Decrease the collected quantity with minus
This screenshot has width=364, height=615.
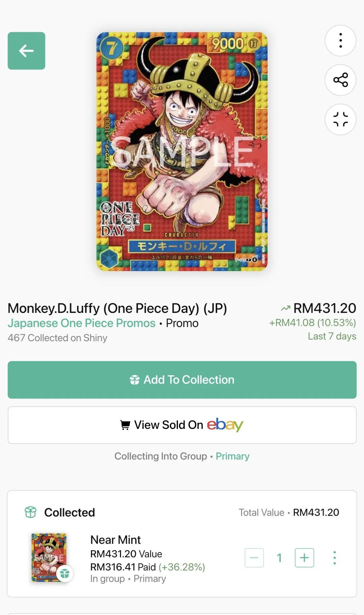[254, 558]
